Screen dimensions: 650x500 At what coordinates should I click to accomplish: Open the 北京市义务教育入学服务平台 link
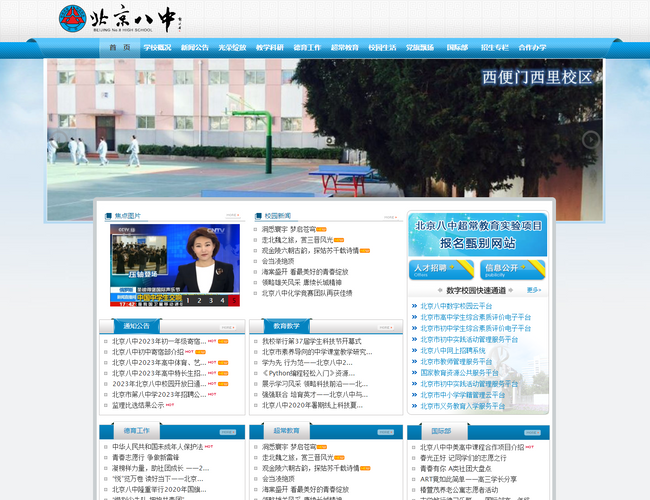pos(463,406)
